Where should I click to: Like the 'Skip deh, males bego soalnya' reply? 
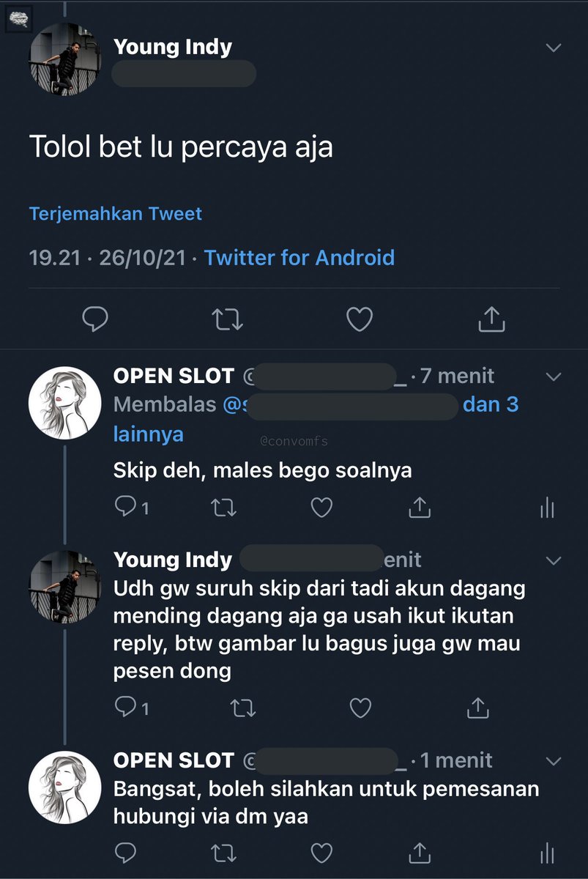(x=321, y=507)
